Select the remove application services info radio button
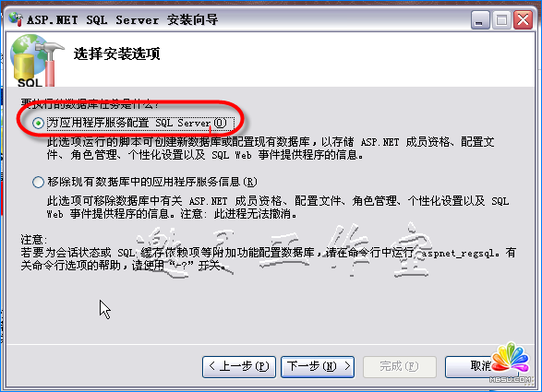The width and height of the screenshot is (542, 392). [x=38, y=182]
